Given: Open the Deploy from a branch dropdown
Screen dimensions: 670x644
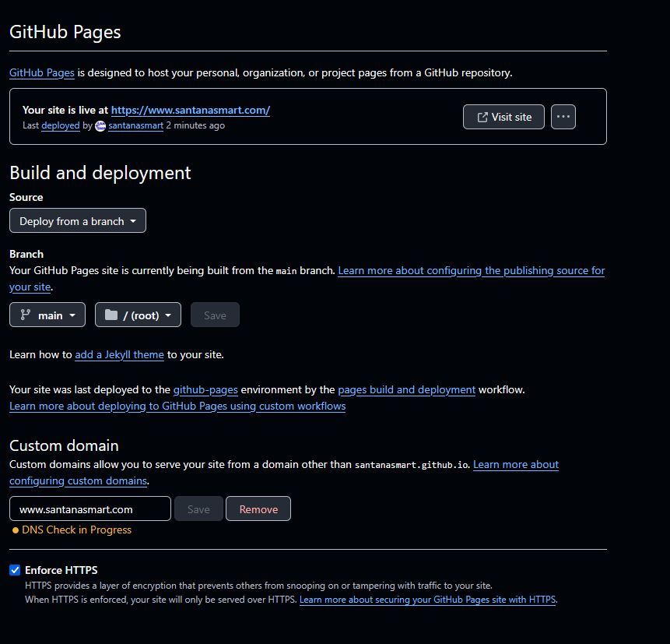Looking at the screenshot, I should point(78,221).
